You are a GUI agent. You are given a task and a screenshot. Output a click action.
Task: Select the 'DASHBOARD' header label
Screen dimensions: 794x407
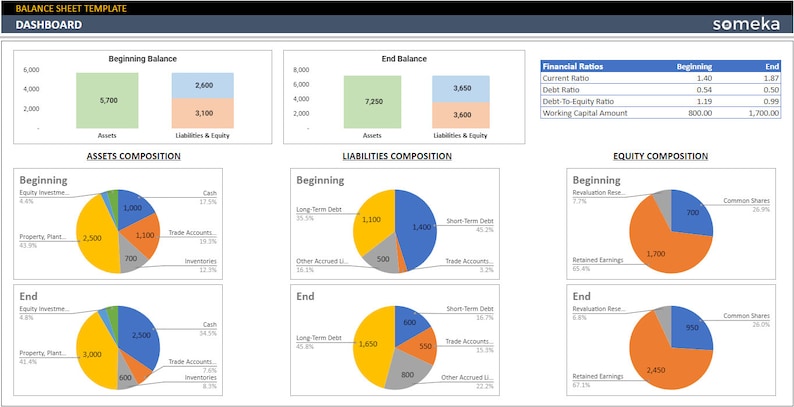(49, 25)
